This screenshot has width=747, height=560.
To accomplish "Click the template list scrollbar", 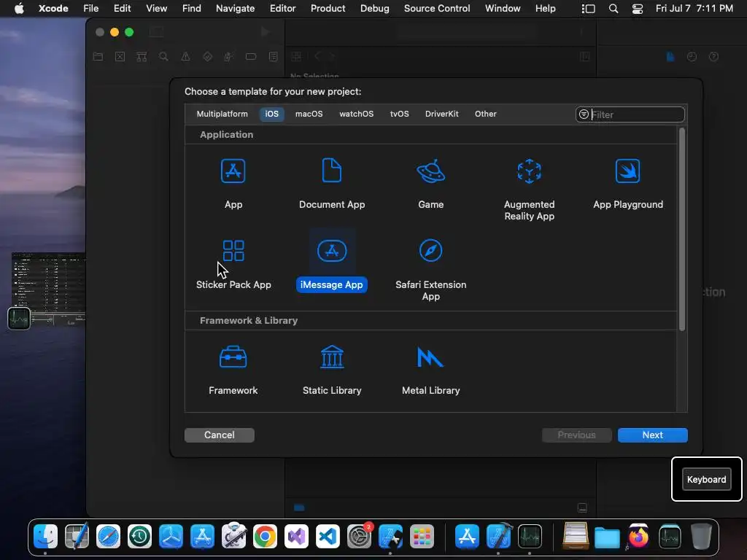I will click(682, 229).
